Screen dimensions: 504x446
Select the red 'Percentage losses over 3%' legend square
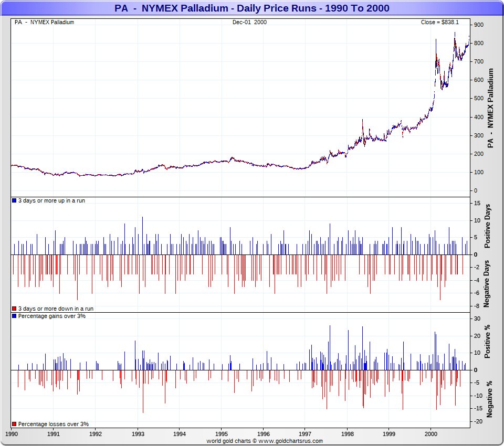[14, 424]
